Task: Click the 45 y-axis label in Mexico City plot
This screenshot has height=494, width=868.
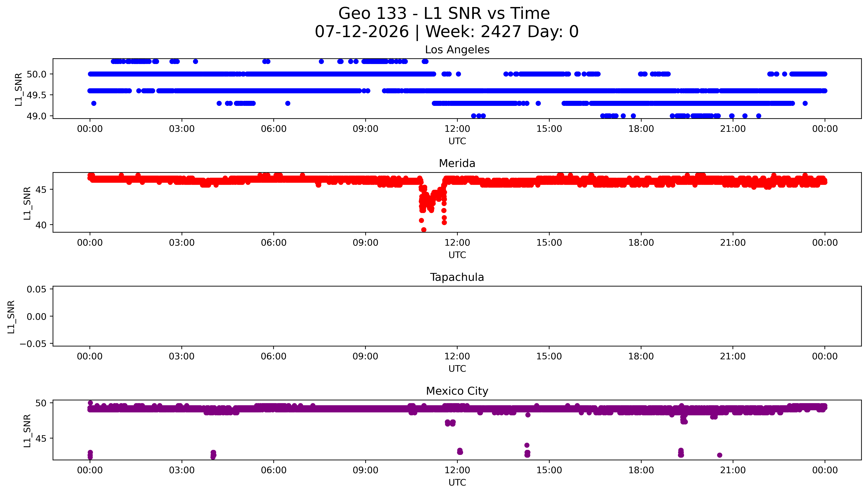Action: (x=41, y=438)
